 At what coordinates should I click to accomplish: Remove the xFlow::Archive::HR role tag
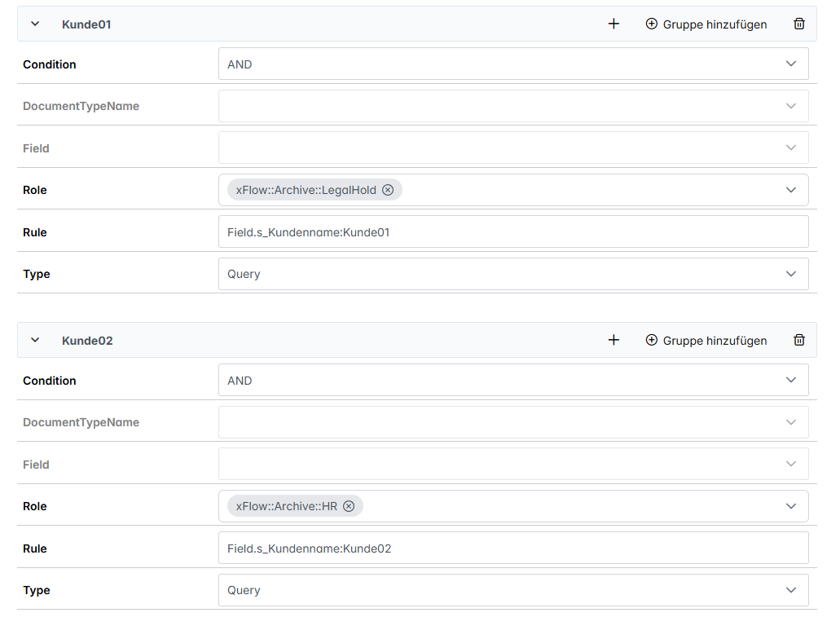[349, 506]
